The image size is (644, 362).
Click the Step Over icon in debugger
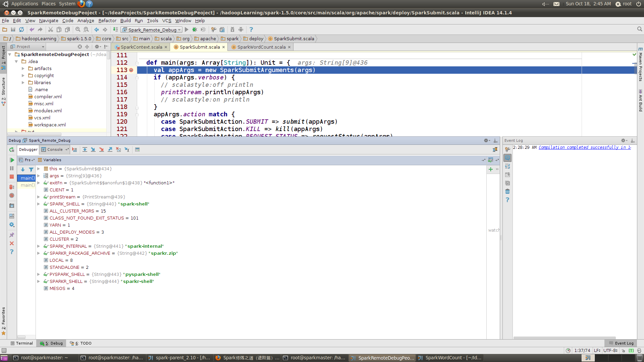click(x=85, y=149)
